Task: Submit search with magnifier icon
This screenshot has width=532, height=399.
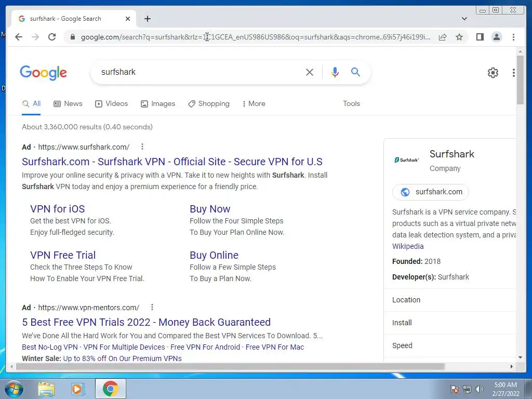Action: (x=355, y=72)
